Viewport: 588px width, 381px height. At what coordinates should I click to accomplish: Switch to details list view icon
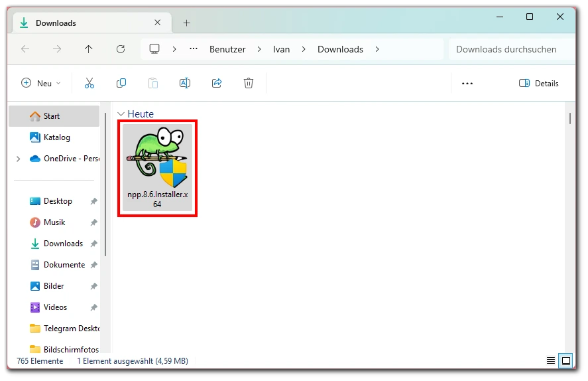(x=550, y=360)
